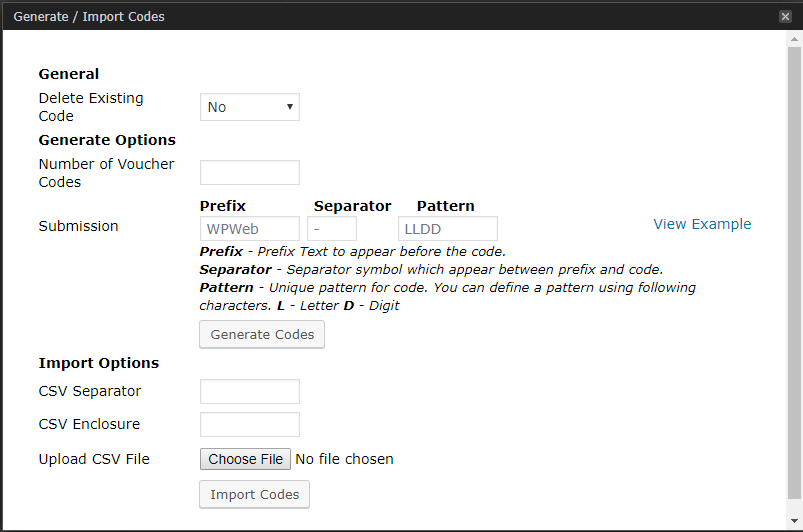The width and height of the screenshot is (803, 532).
Task: Click the Number of Voucher Codes label
Action: [x=106, y=173]
